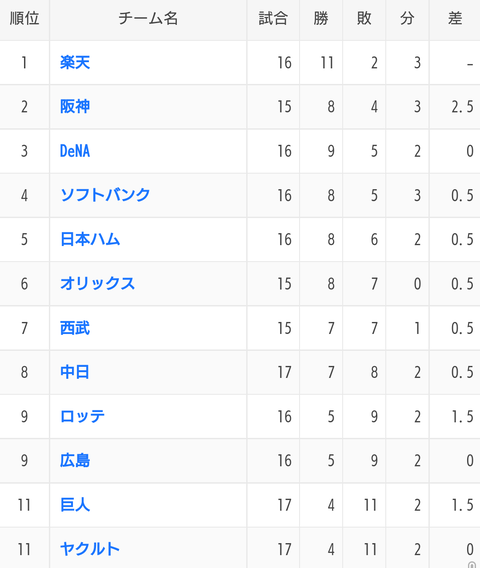Open the 中日 team page
This screenshot has width=480, height=568.
click(x=75, y=372)
